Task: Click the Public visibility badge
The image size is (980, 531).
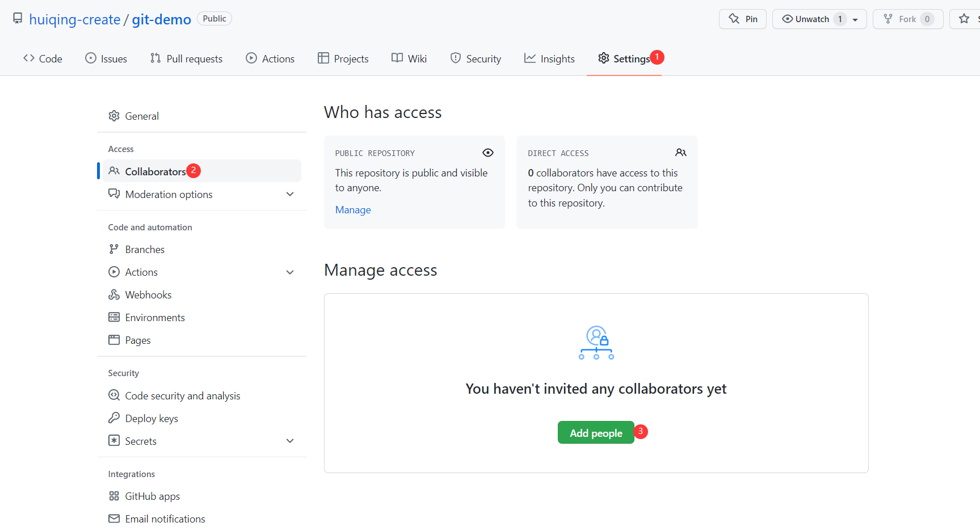Action: [214, 19]
